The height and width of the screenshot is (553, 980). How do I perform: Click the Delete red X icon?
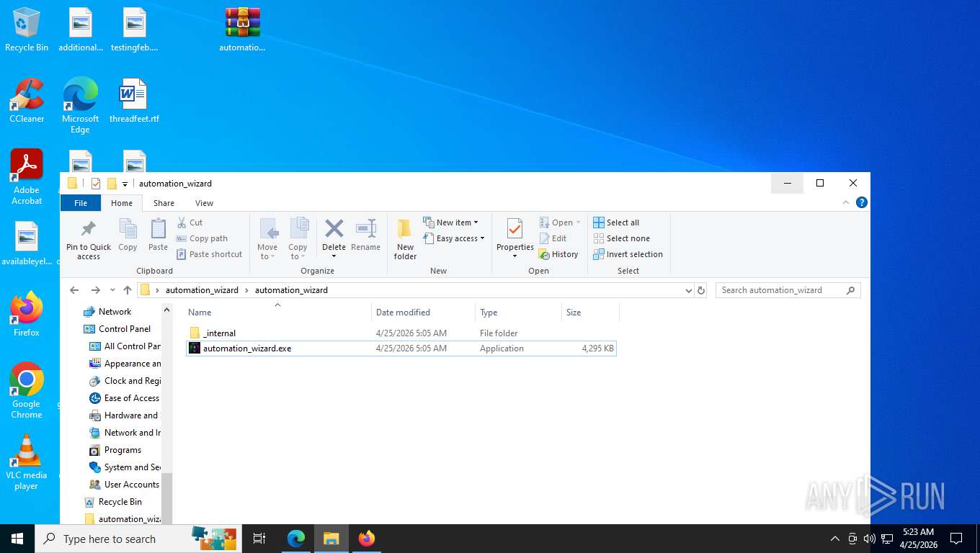(x=334, y=229)
